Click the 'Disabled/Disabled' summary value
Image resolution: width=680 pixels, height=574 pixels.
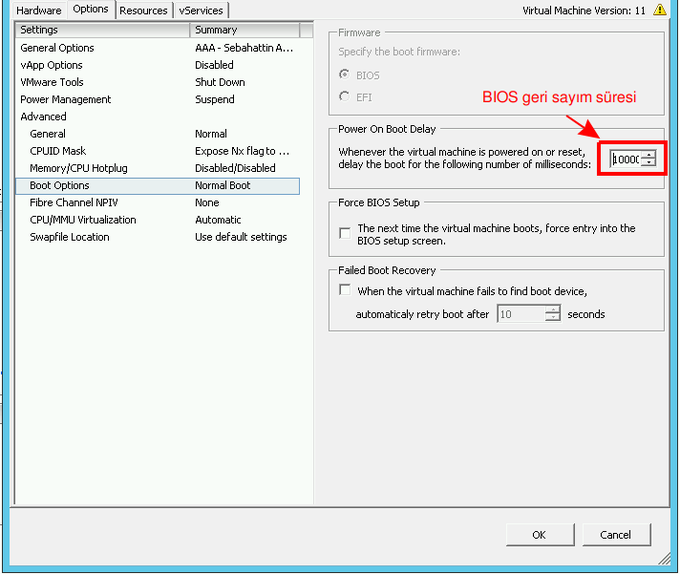pyautogui.click(x=235, y=168)
